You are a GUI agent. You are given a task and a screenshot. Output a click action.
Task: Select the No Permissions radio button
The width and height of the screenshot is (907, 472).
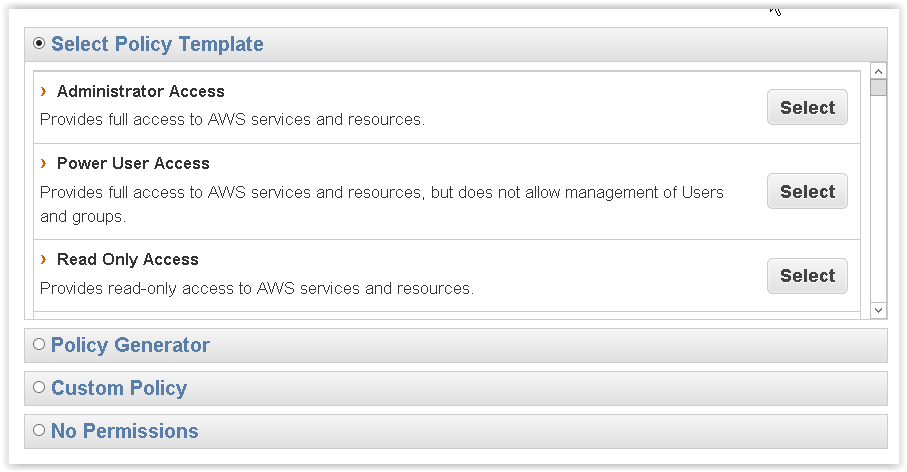coord(39,430)
